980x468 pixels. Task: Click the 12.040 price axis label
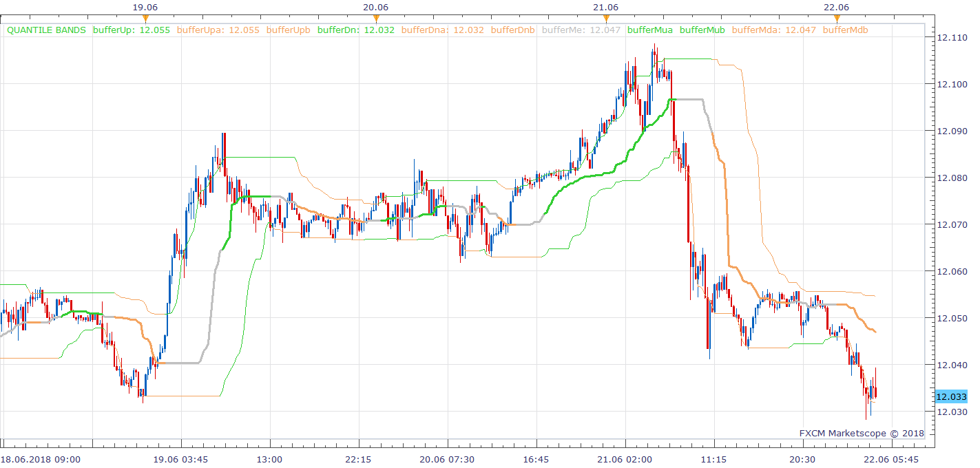[x=951, y=365]
